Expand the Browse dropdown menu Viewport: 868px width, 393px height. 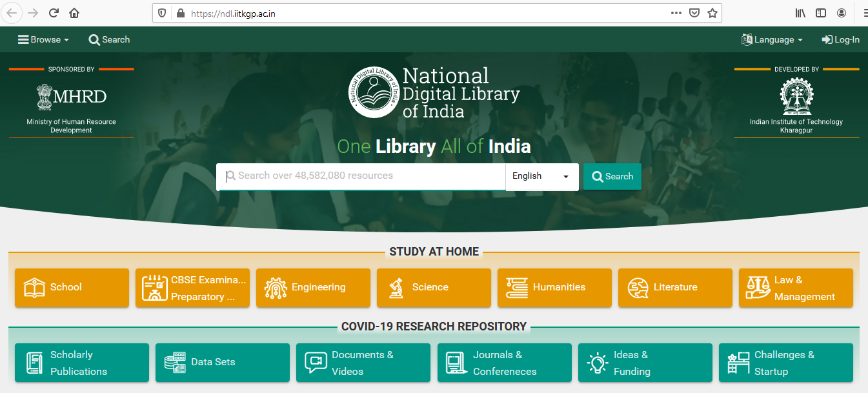coord(43,39)
